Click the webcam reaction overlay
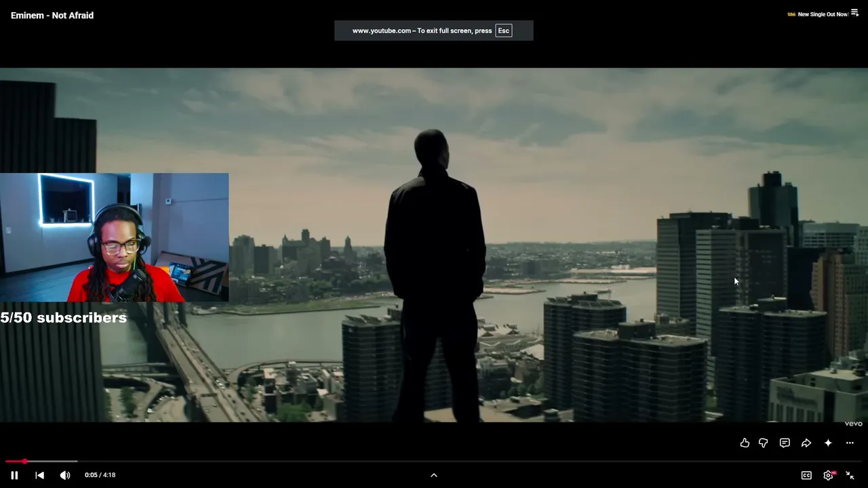The height and width of the screenshot is (488, 868). tap(115, 237)
